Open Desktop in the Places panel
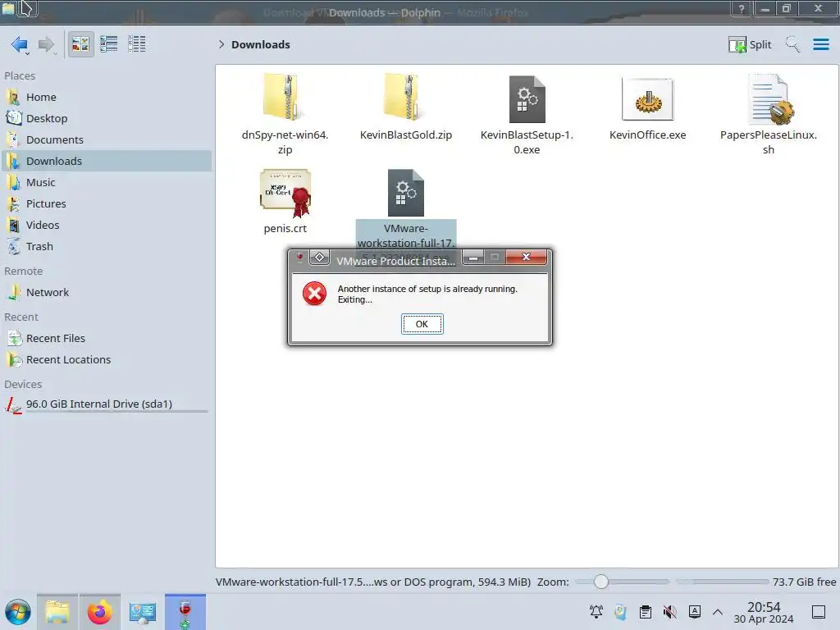Image resolution: width=840 pixels, height=630 pixels. pyautogui.click(x=106, y=118)
